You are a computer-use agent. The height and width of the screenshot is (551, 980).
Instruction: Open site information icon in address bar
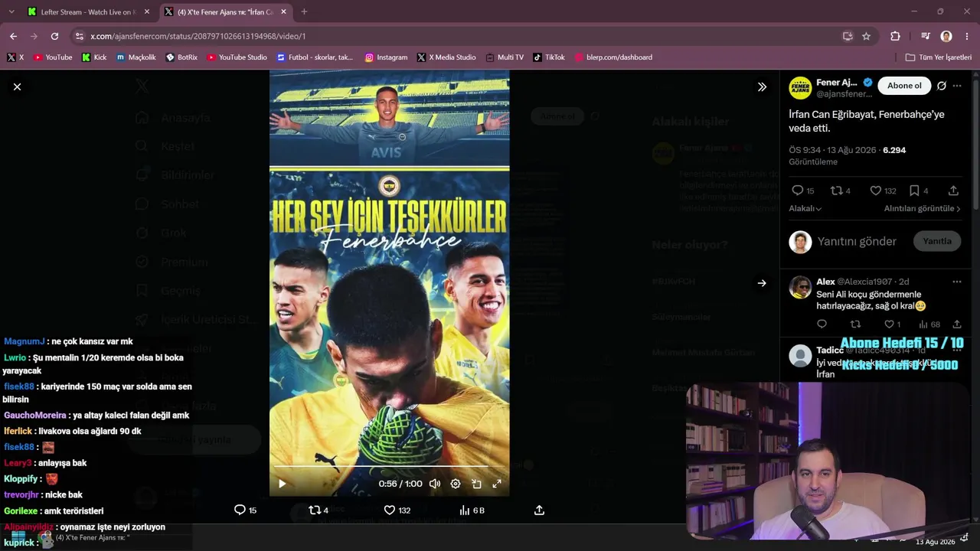coord(79,36)
